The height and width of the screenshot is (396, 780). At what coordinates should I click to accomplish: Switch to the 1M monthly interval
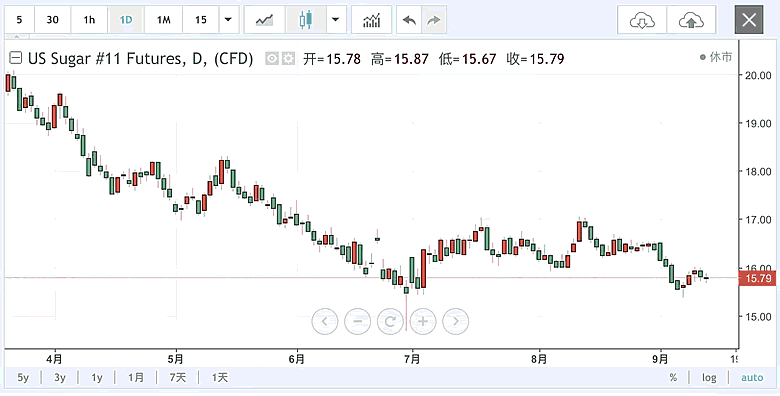click(x=163, y=20)
